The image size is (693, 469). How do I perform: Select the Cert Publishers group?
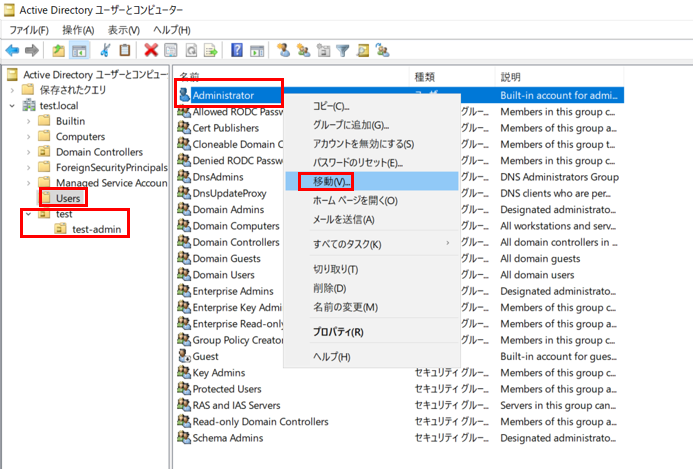point(225,128)
